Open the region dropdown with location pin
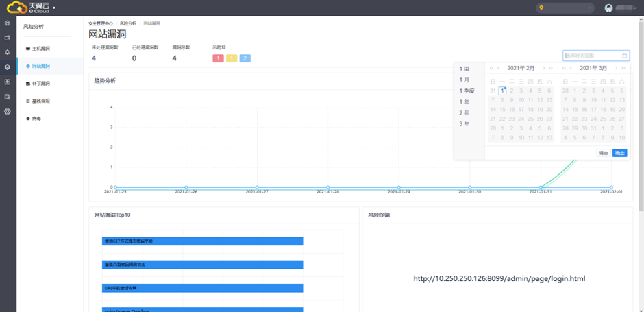The image size is (644, 312). click(x=565, y=8)
